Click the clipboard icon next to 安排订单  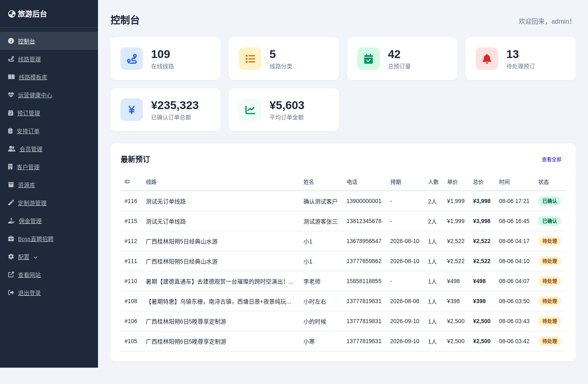[10, 131]
